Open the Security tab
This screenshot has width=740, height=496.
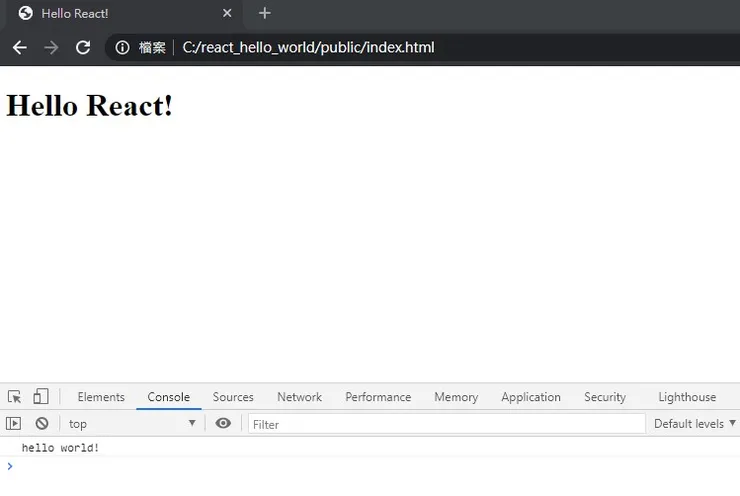(x=605, y=397)
